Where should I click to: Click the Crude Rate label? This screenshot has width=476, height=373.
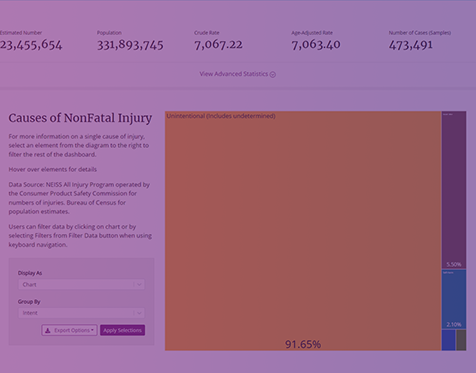coord(207,33)
